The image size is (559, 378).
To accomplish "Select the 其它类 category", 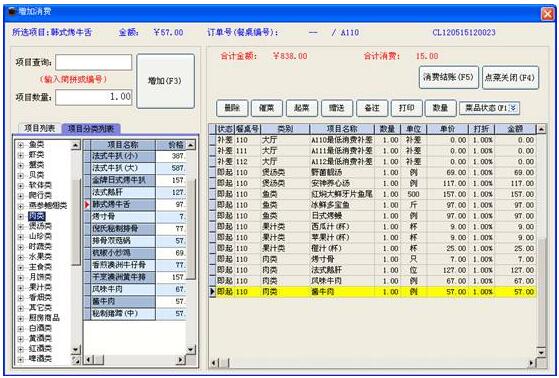I will [40, 308].
